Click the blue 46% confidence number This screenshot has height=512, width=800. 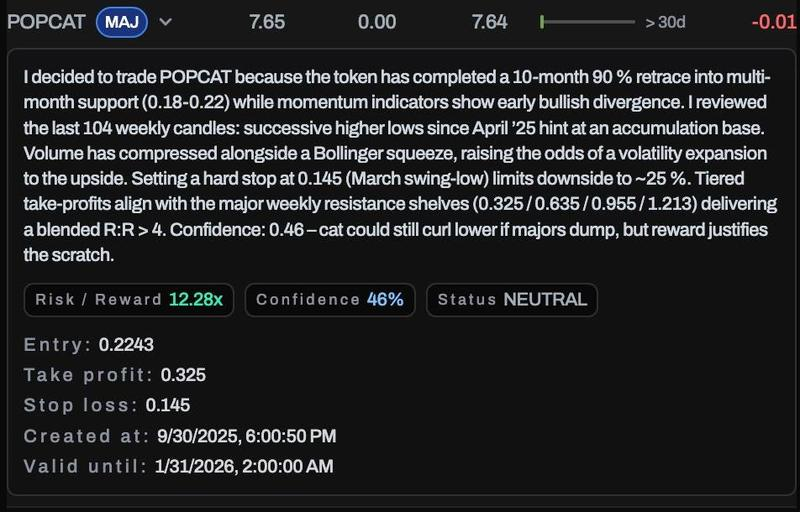385,300
